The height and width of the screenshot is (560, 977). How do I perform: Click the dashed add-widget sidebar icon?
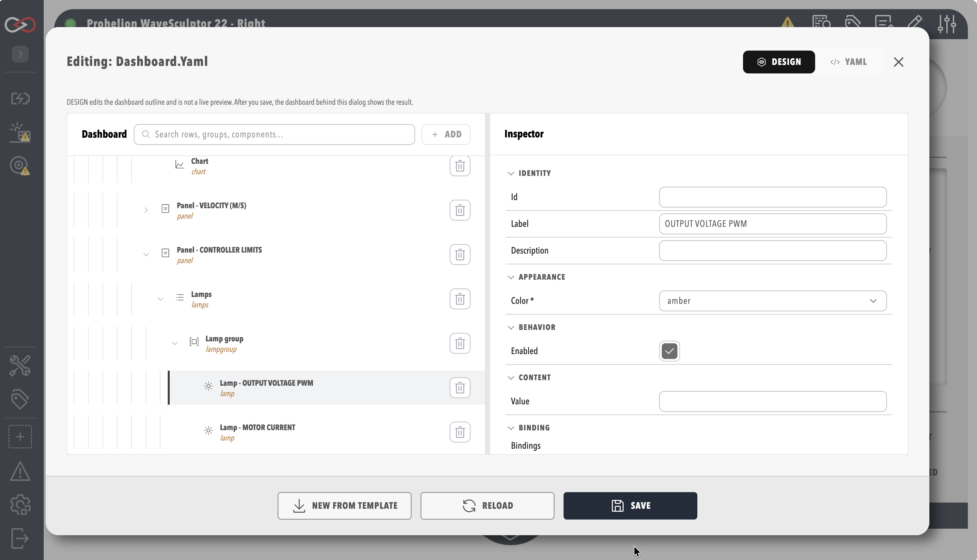[x=20, y=437]
